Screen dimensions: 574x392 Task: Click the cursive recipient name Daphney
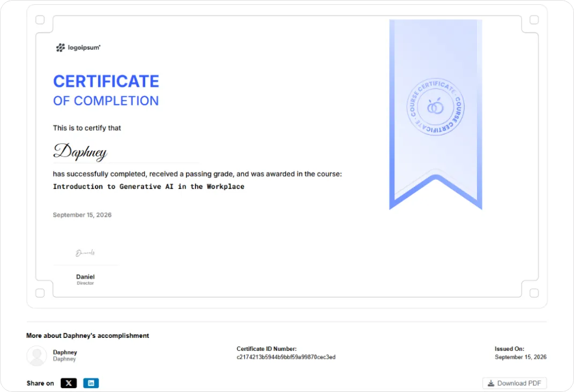coord(80,152)
